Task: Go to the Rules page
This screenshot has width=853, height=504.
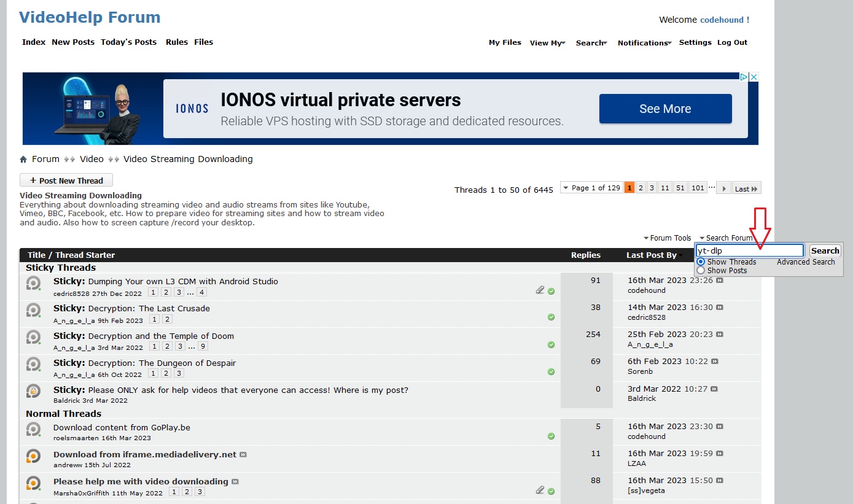Action: [x=177, y=42]
